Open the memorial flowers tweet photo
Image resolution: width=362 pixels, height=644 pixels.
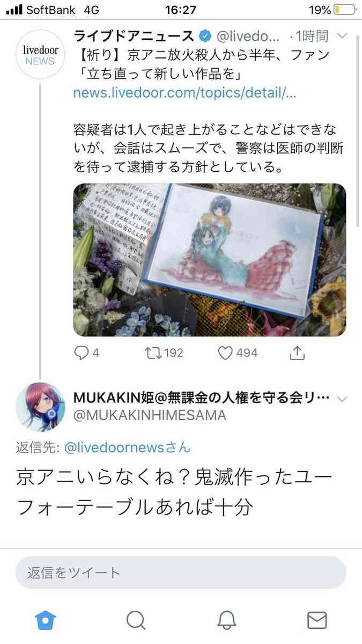[x=210, y=260]
